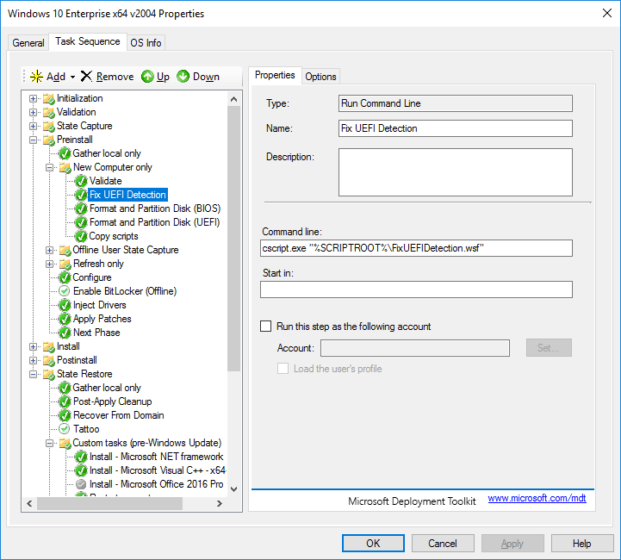Click check icon next to Fix UEFI Detection
Screen dimensions: 621x560
coord(81,195)
